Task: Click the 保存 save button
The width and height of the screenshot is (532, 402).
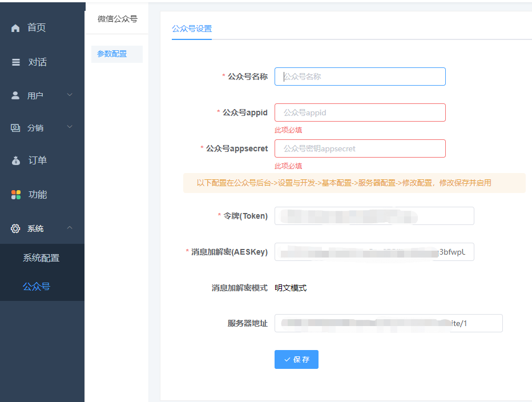Action: click(x=296, y=359)
